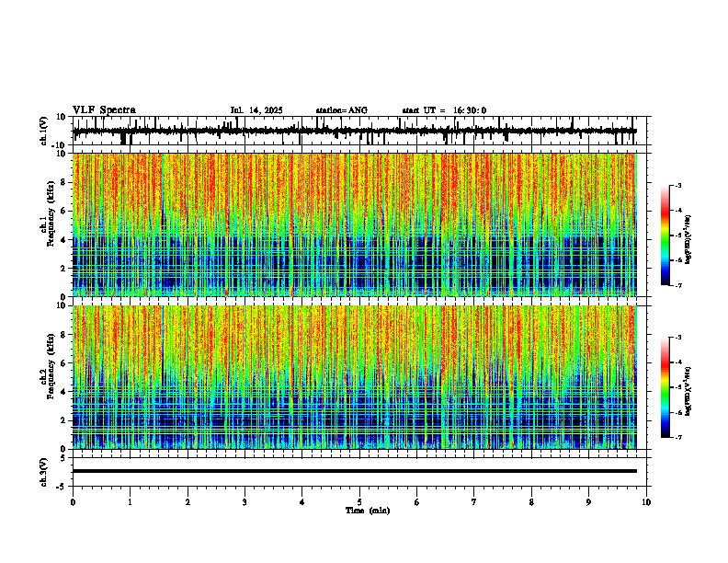This screenshot has height=563, width=728.
Task: Click the ch.1 voltage waveform trace panel
Action: click(360, 131)
